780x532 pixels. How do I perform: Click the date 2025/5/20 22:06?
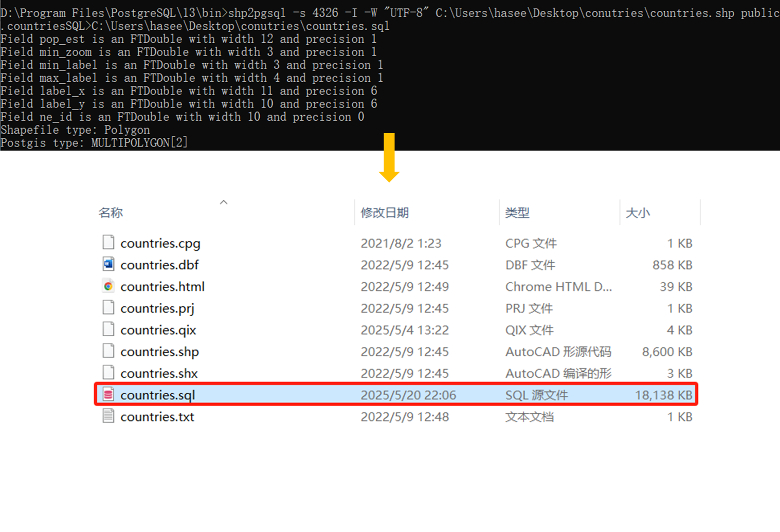[x=408, y=395]
